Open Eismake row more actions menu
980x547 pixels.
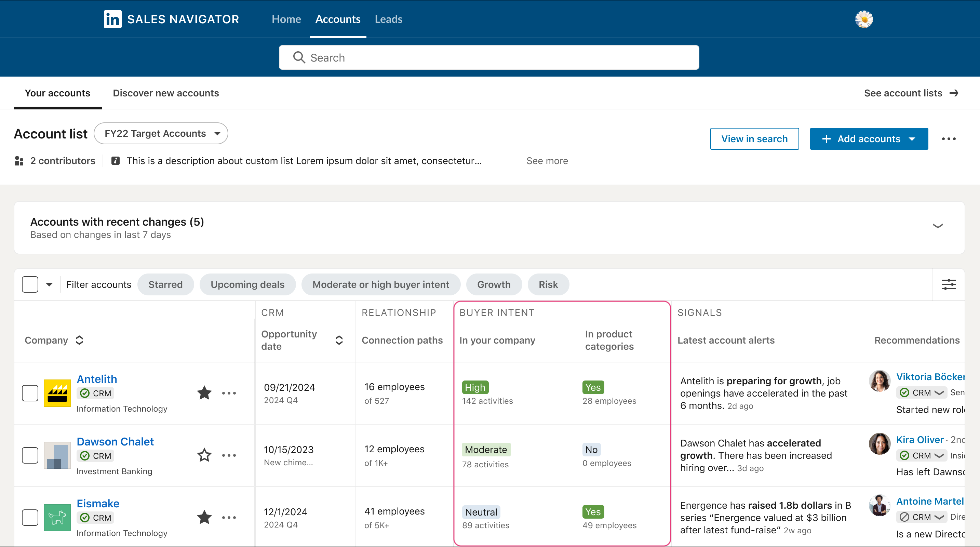pos(229,517)
